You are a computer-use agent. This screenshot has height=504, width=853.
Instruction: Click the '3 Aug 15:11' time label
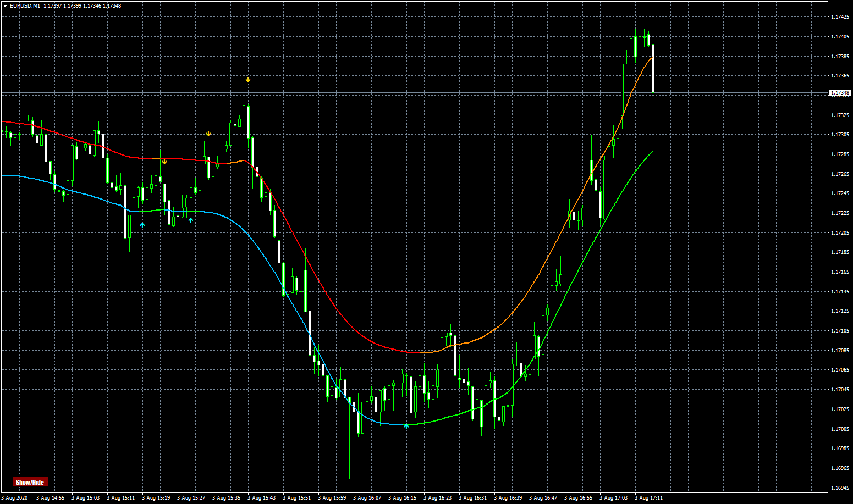coord(121,498)
